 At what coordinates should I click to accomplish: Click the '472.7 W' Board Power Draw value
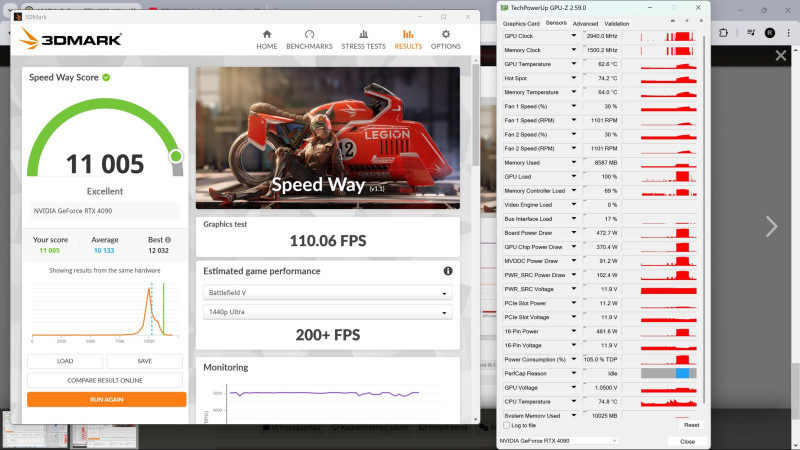click(607, 233)
